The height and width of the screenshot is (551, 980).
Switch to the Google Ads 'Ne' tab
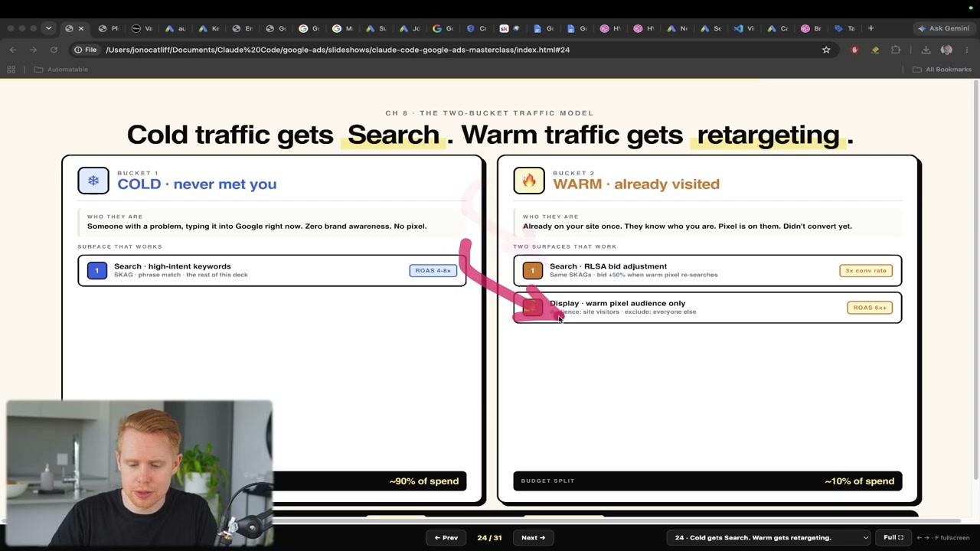677,28
